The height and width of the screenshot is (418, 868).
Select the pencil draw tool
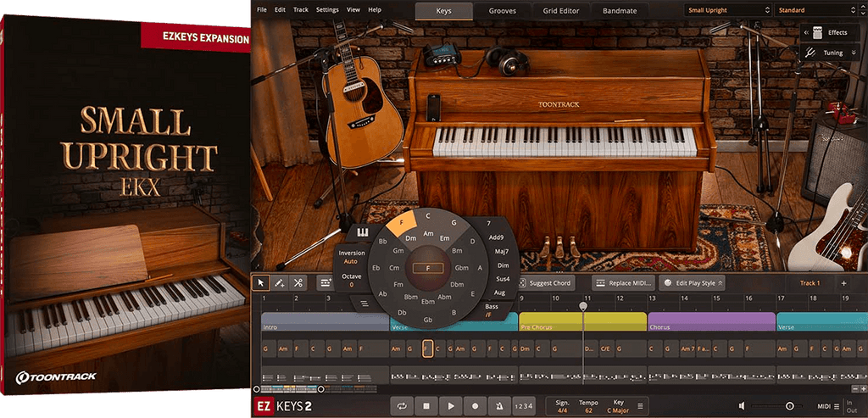coord(280,283)
